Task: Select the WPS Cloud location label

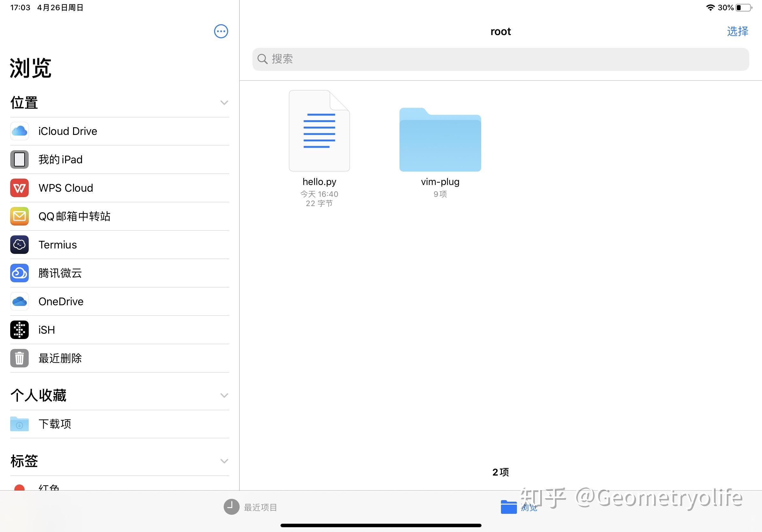Action: 66,188
